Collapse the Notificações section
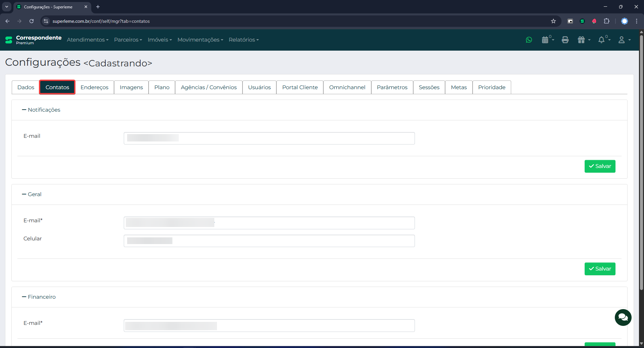Viewport: 644px width, 348px height. (41, 110)
